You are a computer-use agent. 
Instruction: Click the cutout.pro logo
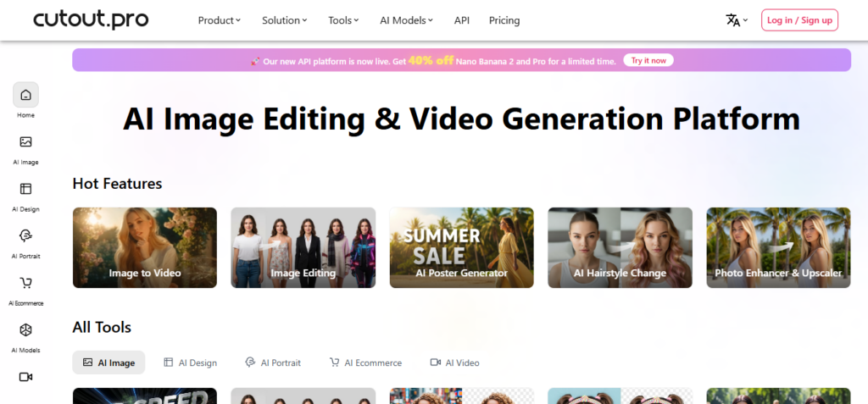(x=91, y=19)
